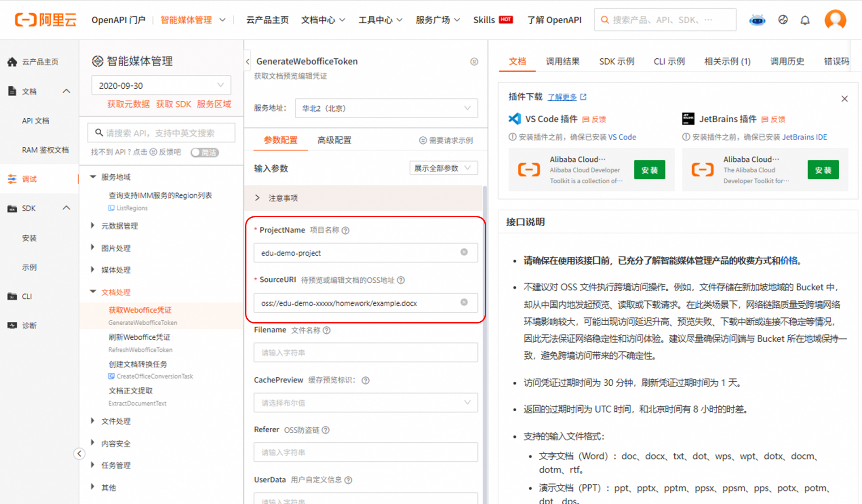Click Filename help question icon

click(327, 330)
